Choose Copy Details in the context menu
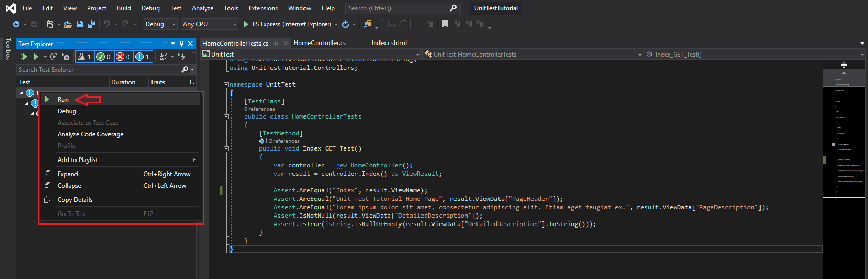The image size is (868, 279). [x=120, y=200]
